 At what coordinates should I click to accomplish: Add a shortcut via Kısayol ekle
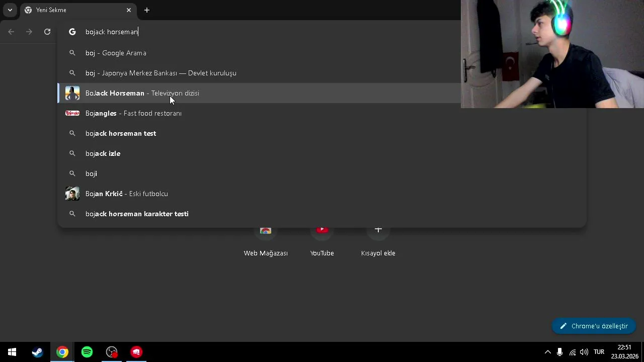point(378,241)
